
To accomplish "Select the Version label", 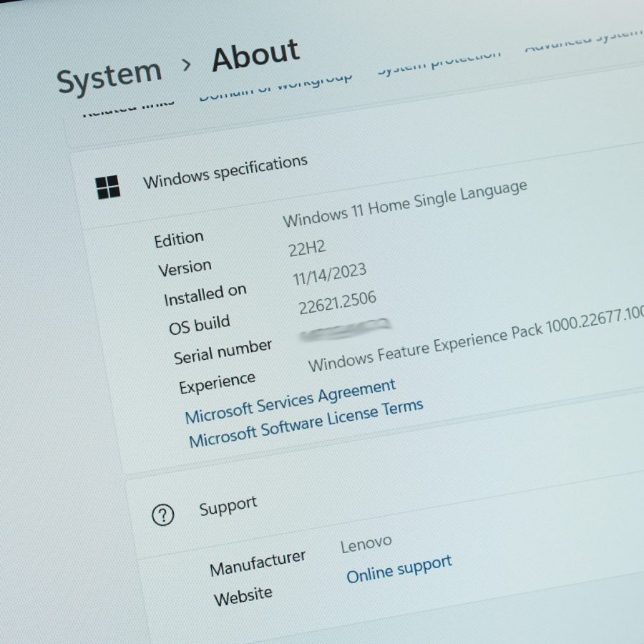I will click(185, 268).
